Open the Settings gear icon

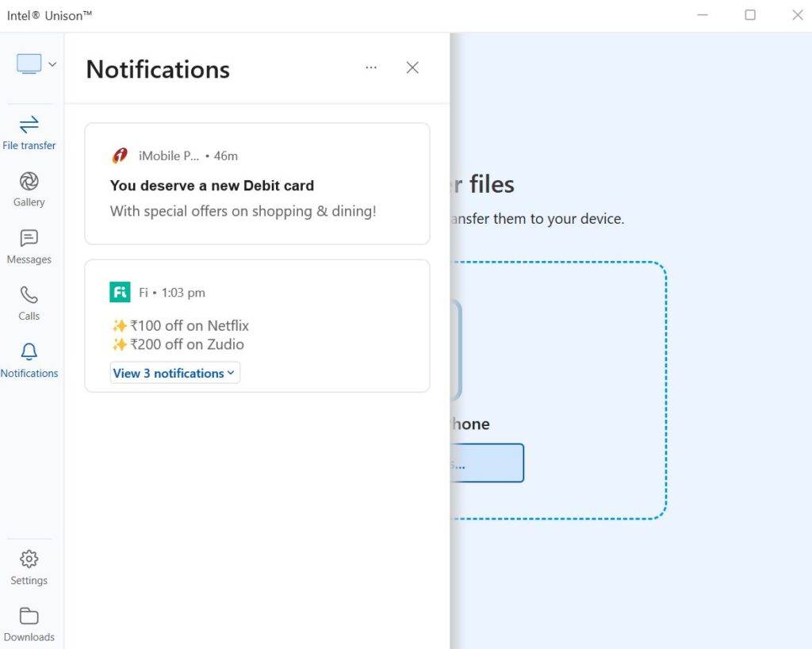(x=29, y=559)
